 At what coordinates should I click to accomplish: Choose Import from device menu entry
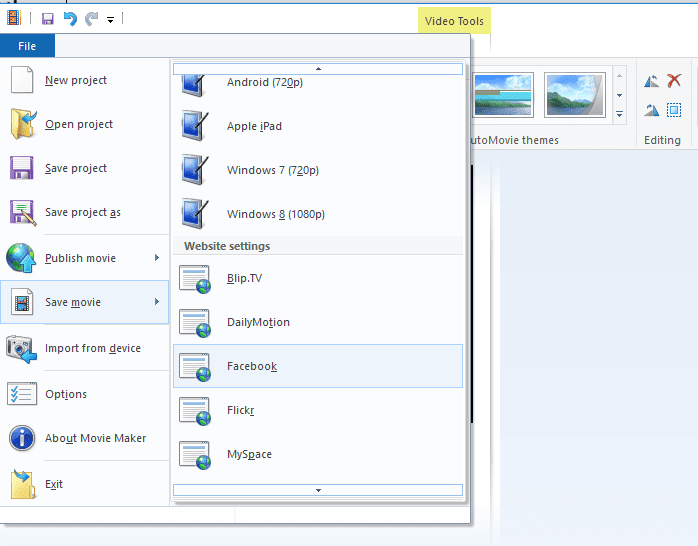coord(85,348)
